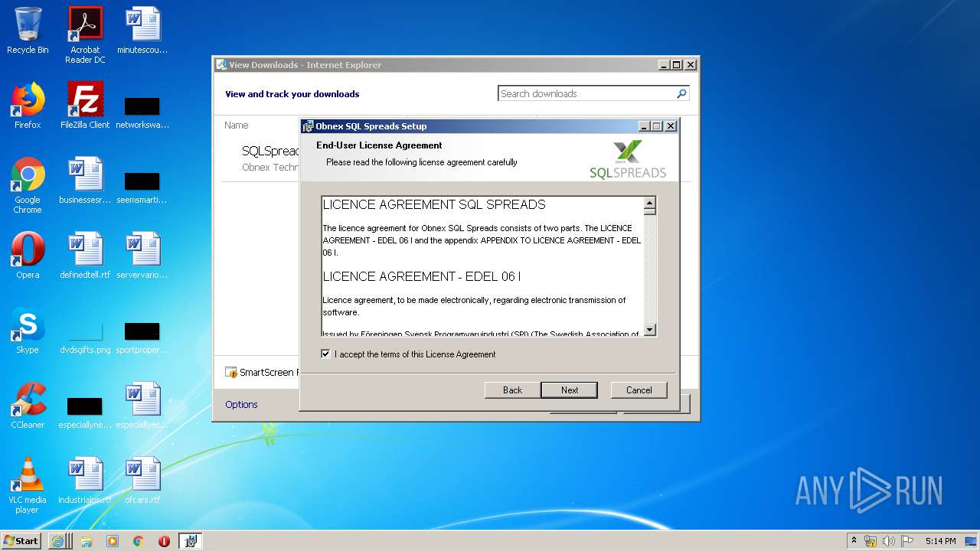
Task: Click Next in SQL Spreads Setup
Action: click(x=569, y=390)
